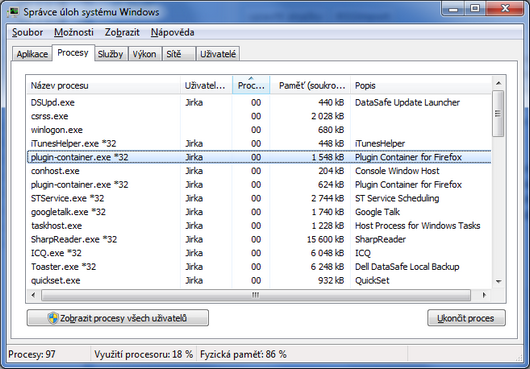Select plugin-container.exe with 1 548 kB memory
Screen dimensions: 530x369
pos(259,157)
